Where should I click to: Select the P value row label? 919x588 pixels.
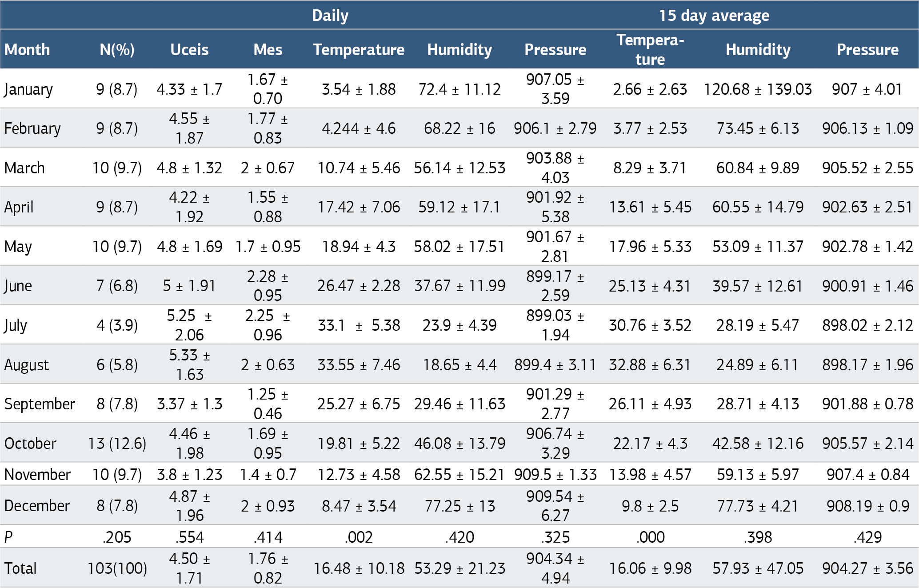click(8, 537)
